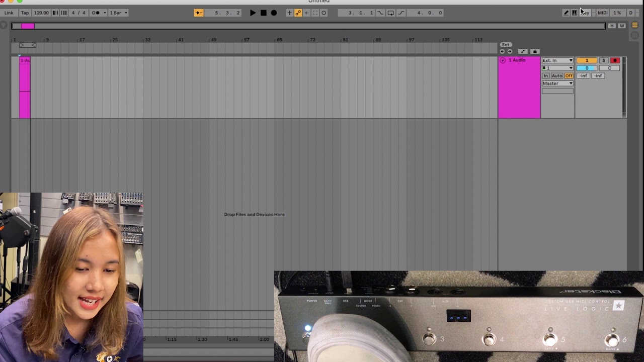Arm the 1 Audio track for recording
This screenshot has width=644, height=362.
(x=615, y=60)
